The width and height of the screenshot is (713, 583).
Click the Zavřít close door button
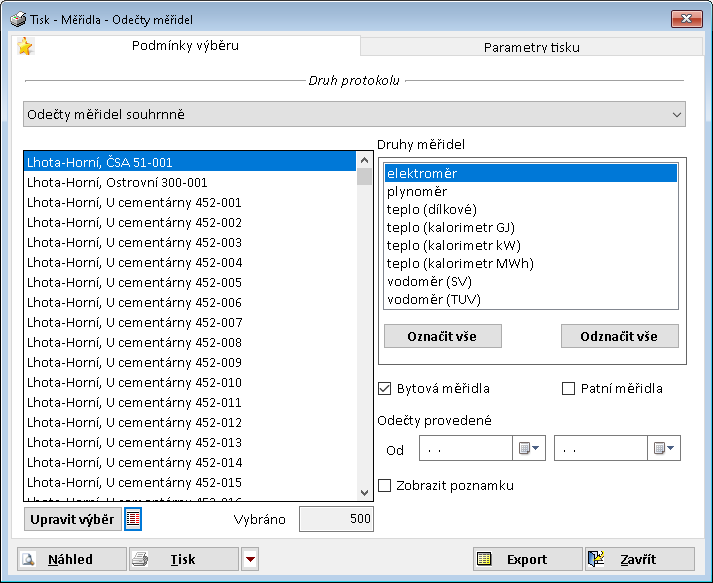(x=639, y=560)
